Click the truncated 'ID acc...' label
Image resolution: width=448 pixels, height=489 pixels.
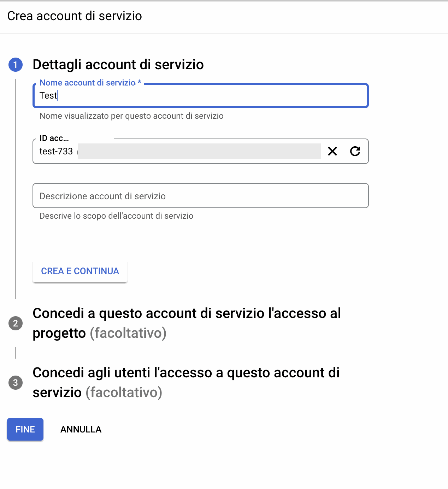[x=54, y=138]
